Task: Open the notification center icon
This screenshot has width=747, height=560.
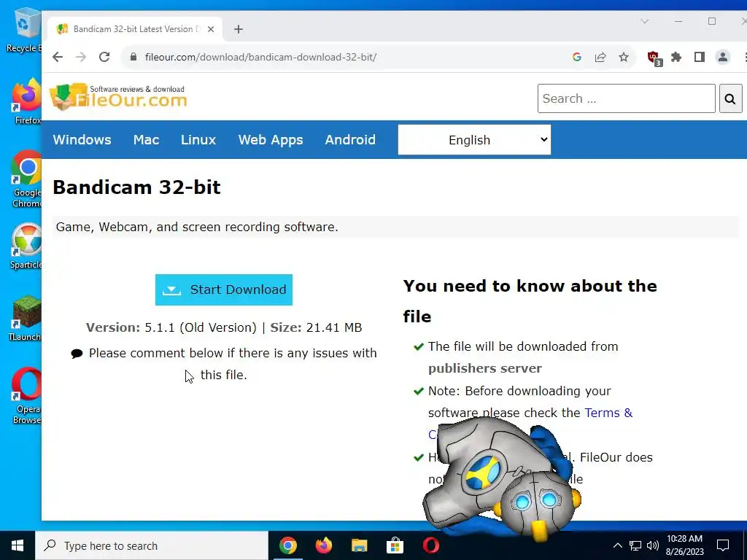Action: [723, 545]
